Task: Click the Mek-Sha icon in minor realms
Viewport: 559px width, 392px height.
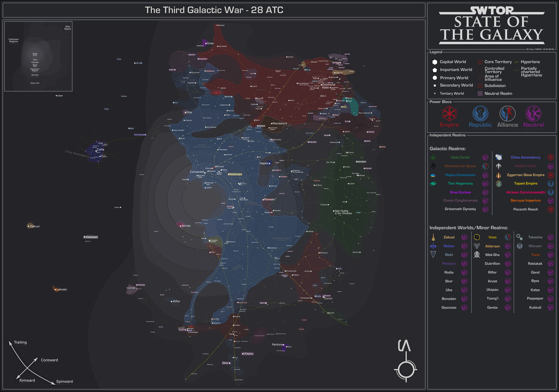Action: 477,255
